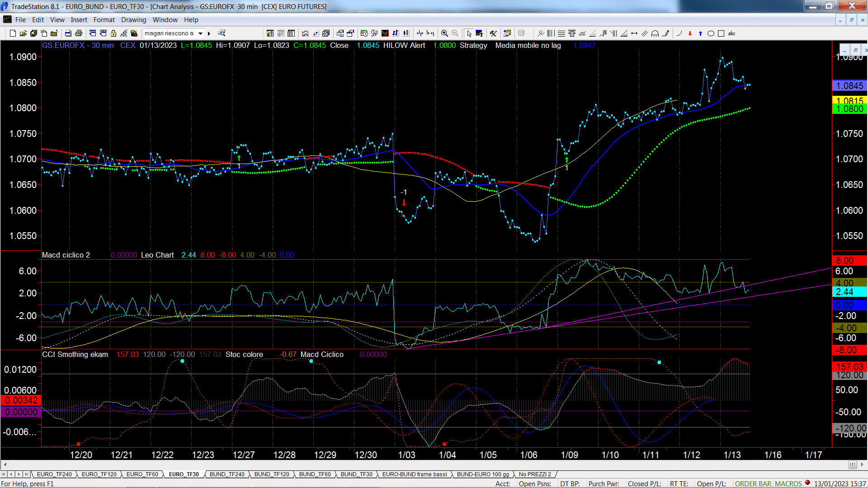Open the Drawing menu
This screenshot has width=868, height=488.
coord(133,20)
